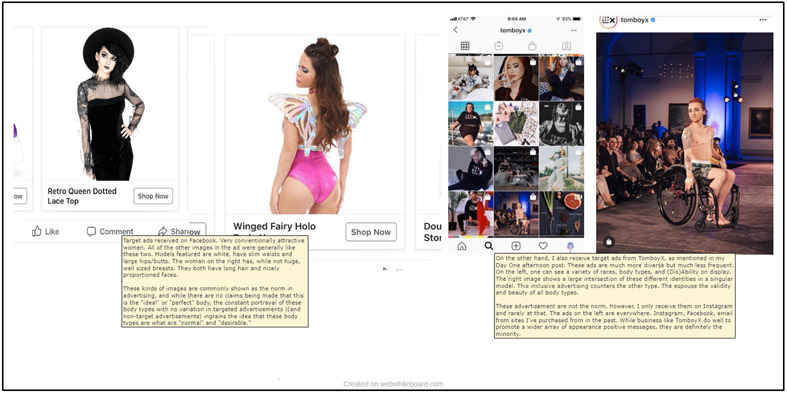Tap the shopping bag icon on runway photo

click(608, 242)
